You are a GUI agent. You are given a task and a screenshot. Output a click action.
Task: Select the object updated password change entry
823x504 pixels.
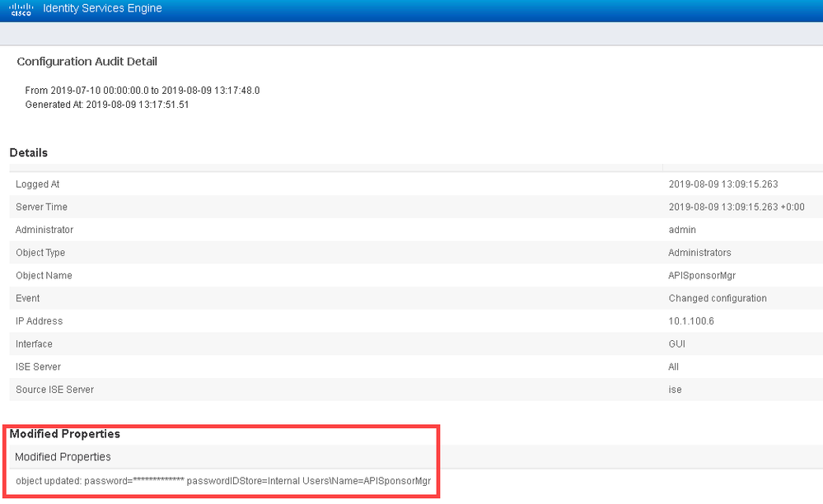tap(223, 480)
